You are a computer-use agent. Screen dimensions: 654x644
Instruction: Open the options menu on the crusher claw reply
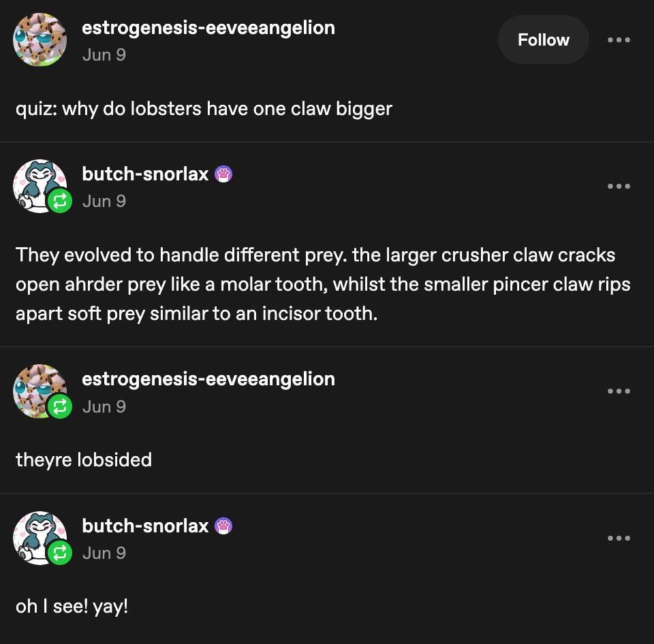[619, 187]
